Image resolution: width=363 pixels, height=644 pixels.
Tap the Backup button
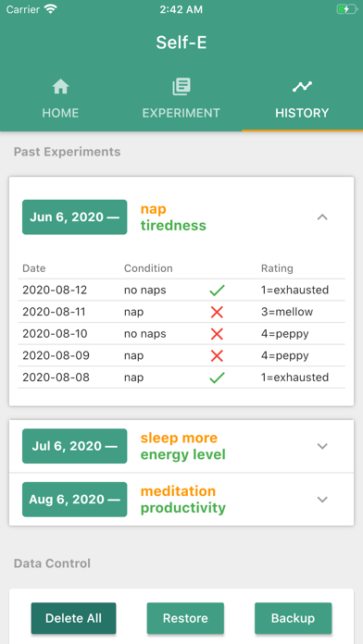coord(294,618)
